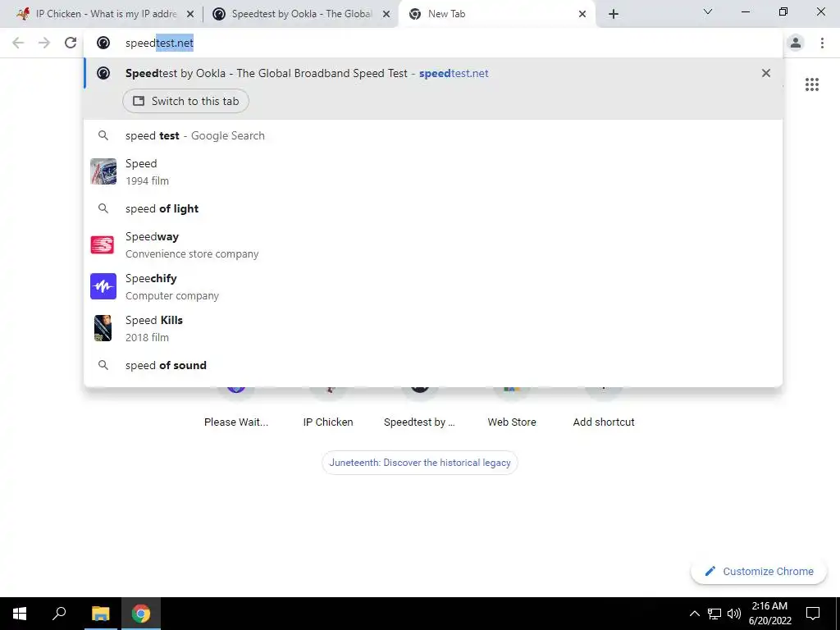Click the Chrome taskbar icon

pyautogui.click(x=141, y=614)
